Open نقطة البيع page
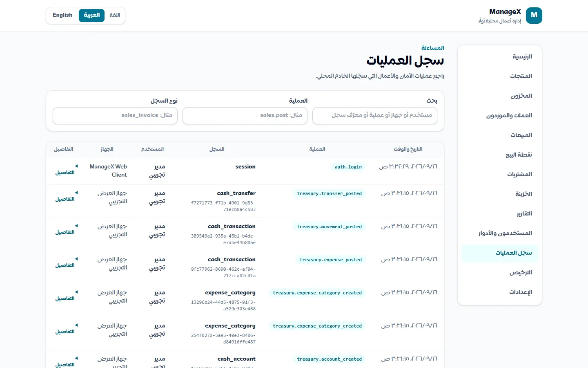 tap(500, 155)
